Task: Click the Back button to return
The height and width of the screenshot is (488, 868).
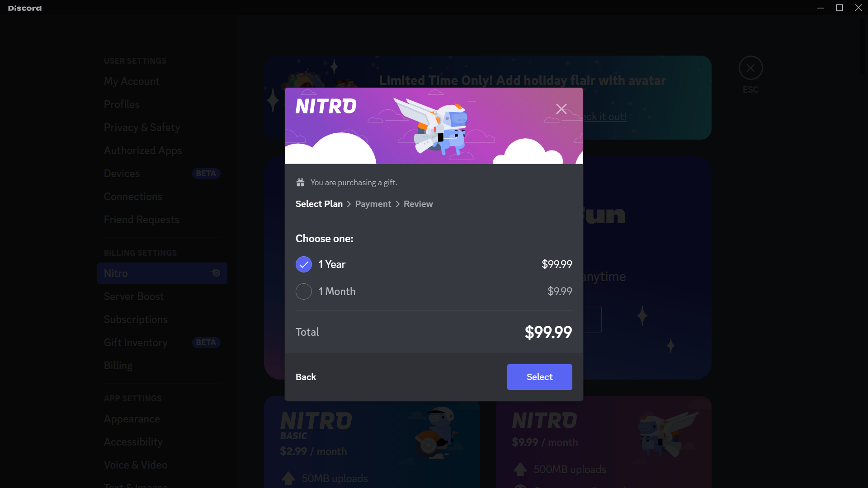Action: point(306,376)
